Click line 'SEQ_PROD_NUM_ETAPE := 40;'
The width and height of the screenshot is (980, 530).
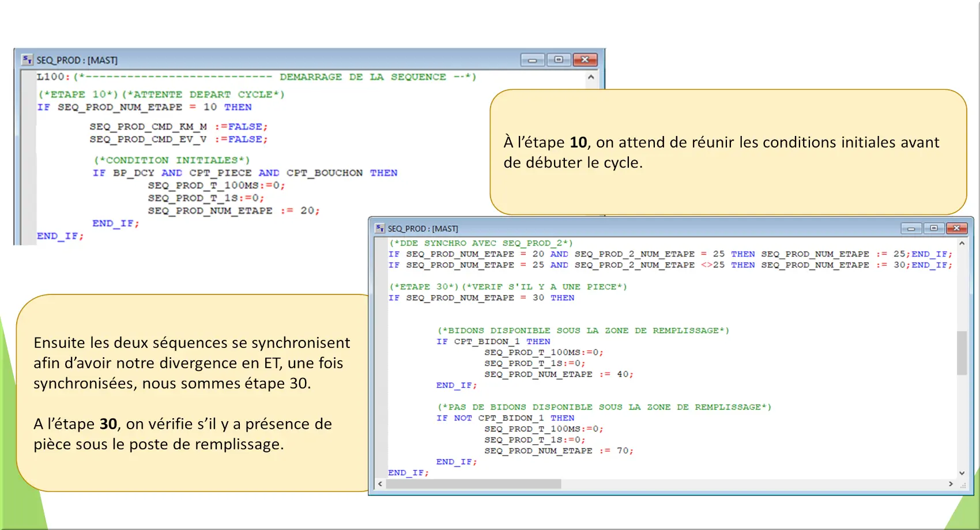point(559,374)
